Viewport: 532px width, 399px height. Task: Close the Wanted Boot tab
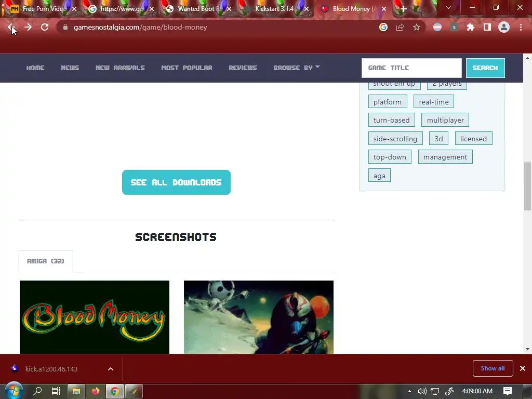pyautogui.click(x=229, y=9)
